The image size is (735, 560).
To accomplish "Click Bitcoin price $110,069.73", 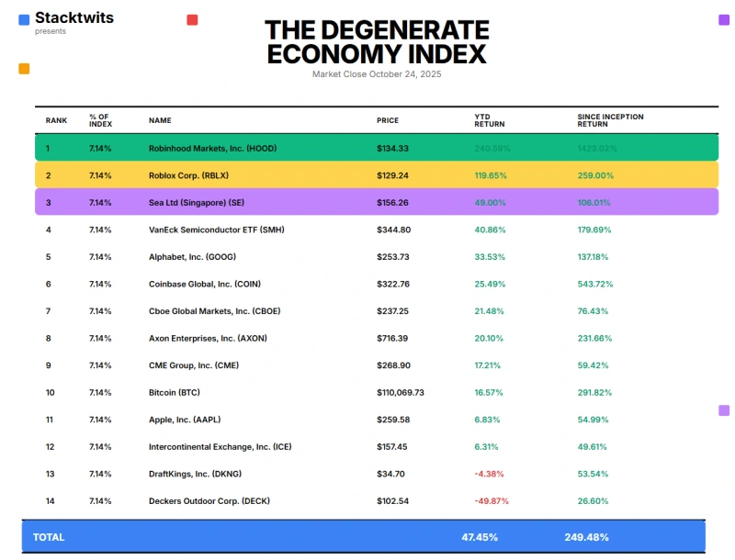I will [x=401, y=393].
